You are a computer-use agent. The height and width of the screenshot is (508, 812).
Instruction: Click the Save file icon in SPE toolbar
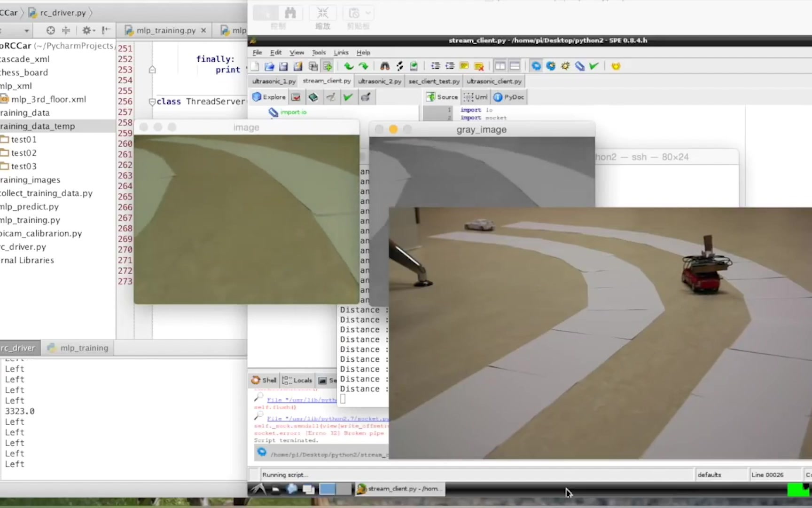[283, 66]
